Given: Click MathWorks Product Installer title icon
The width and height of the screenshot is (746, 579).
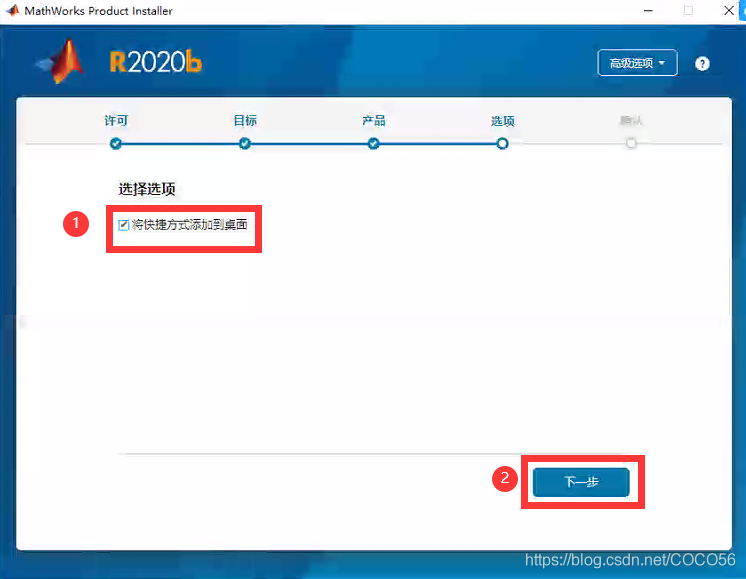Looking at the screenshot, I should (x=12, y=10).
